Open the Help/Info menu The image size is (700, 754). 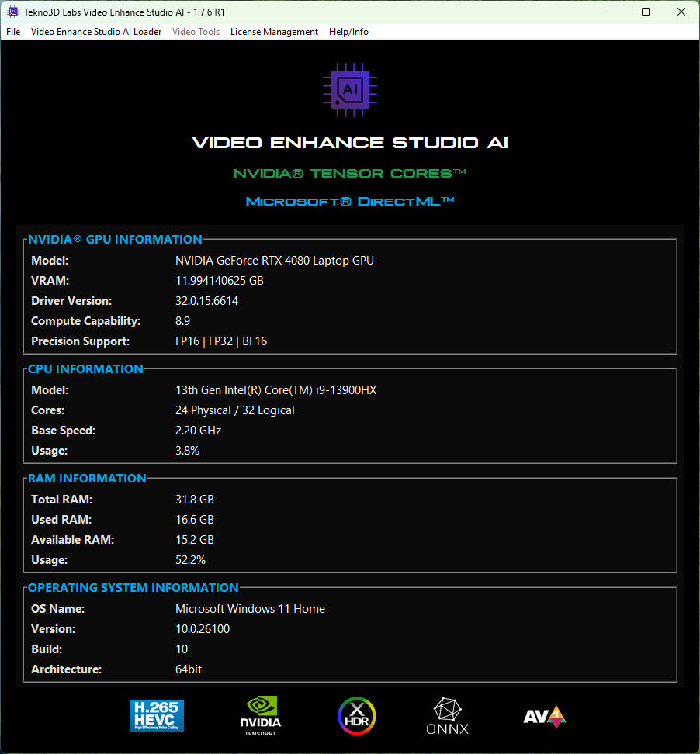click(348, 32)
